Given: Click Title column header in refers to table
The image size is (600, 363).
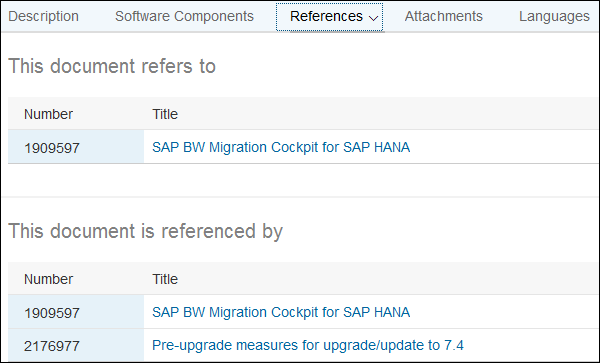Looking at the screenshot, I should 165,114.
